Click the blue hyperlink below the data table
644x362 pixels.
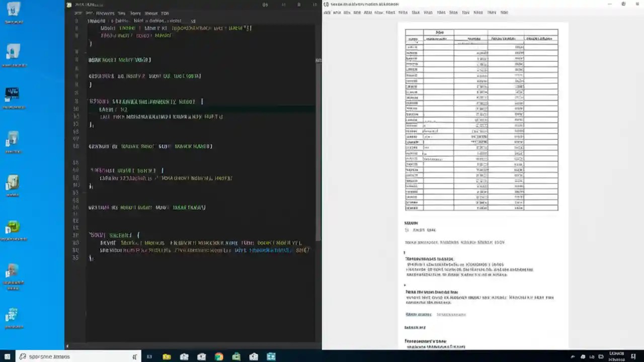[x=419, y=314]
